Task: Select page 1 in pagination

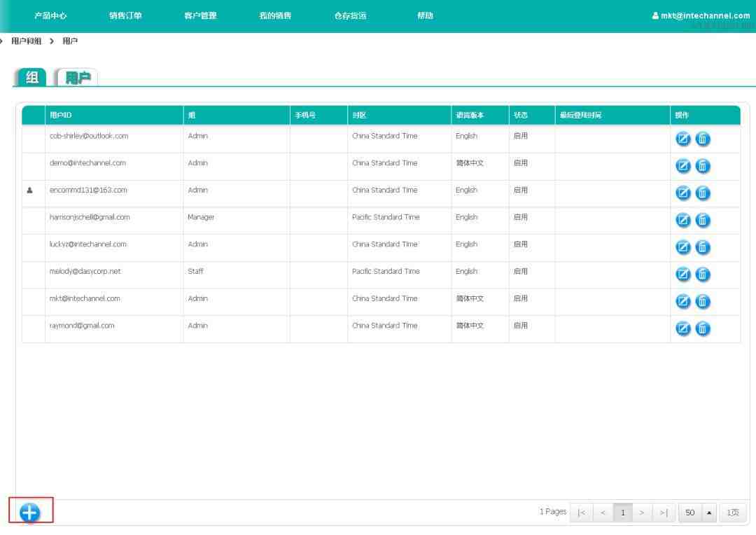Action: 622,513
